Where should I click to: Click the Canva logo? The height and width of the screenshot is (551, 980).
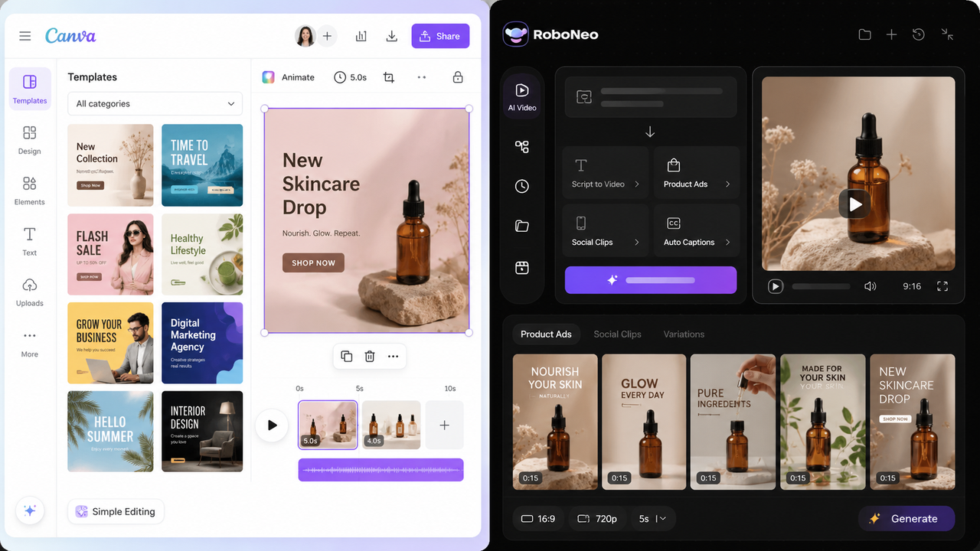tap(70, 36)
